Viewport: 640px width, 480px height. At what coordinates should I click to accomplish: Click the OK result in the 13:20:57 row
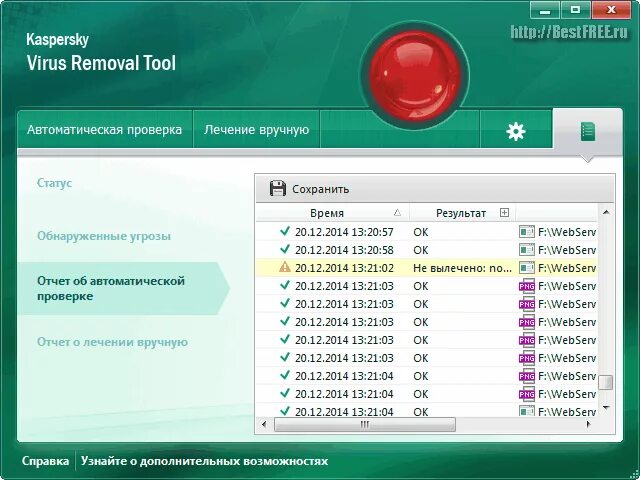(420, 232)
